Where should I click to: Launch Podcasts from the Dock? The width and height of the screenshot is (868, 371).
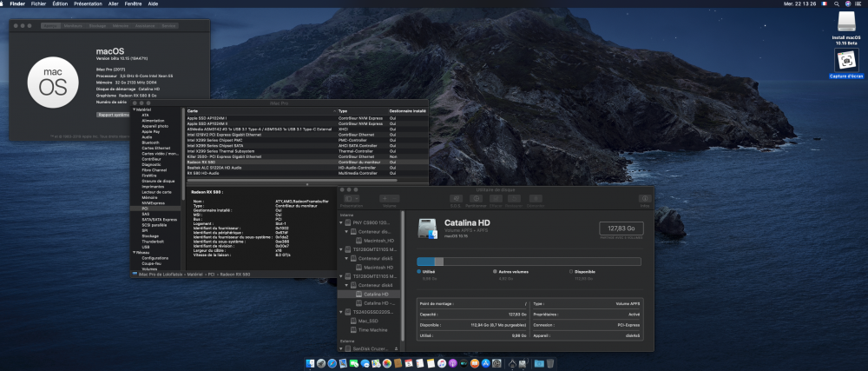coord(453,363)
